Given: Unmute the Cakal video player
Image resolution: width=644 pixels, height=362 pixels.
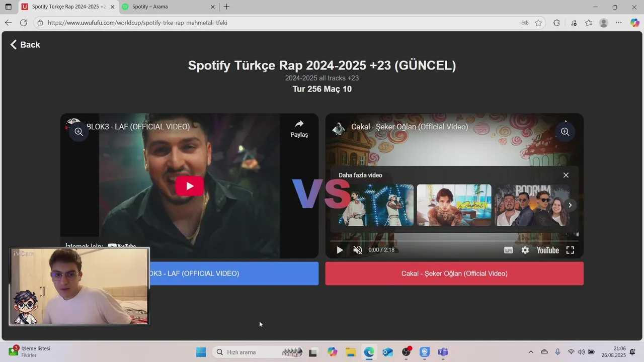Looking at the screenshot, I should (x=358, y=250).
